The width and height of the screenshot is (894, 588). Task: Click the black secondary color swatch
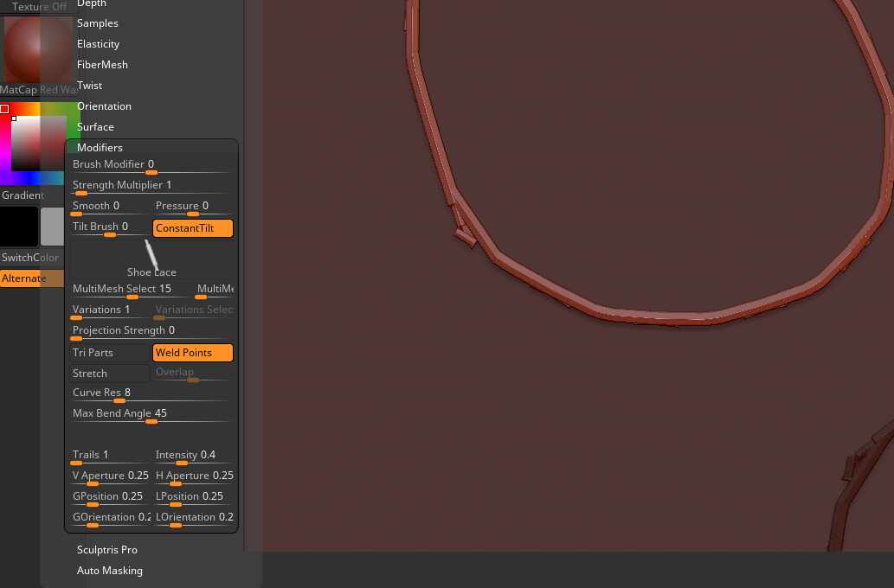(x=19, y=227)
